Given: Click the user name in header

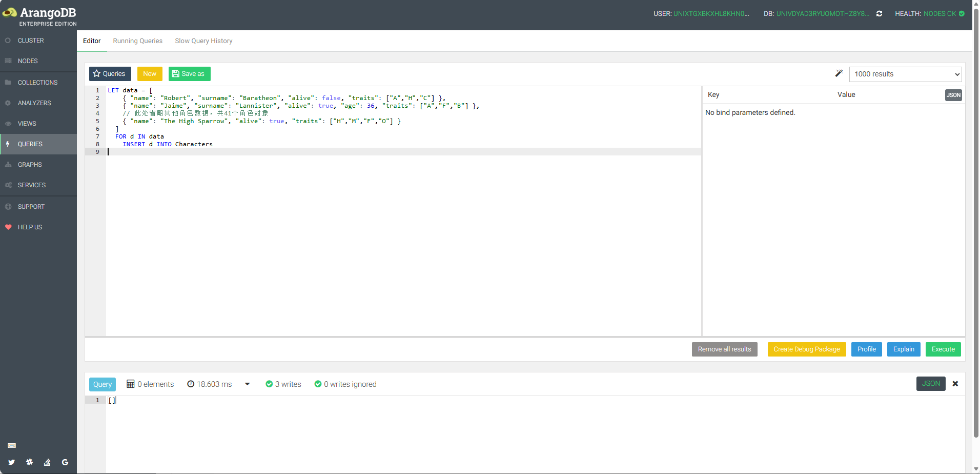Looking at the screenshot, I should point(711,14).
